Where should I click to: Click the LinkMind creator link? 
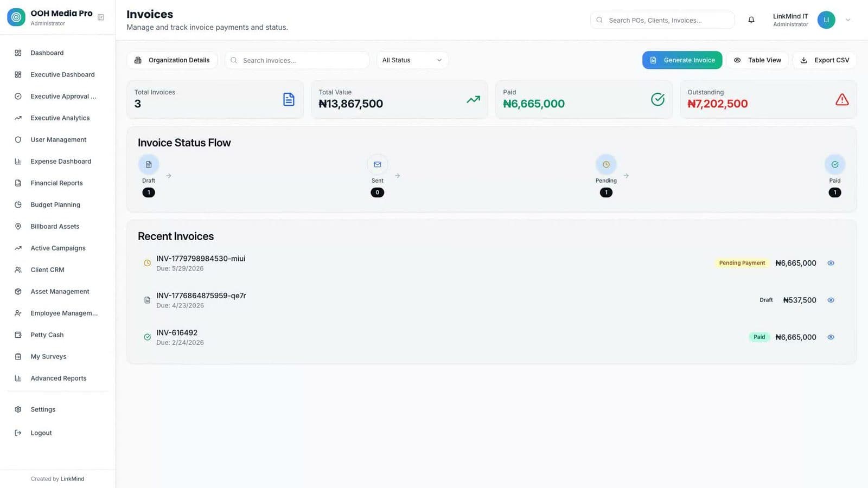[72, 479]
